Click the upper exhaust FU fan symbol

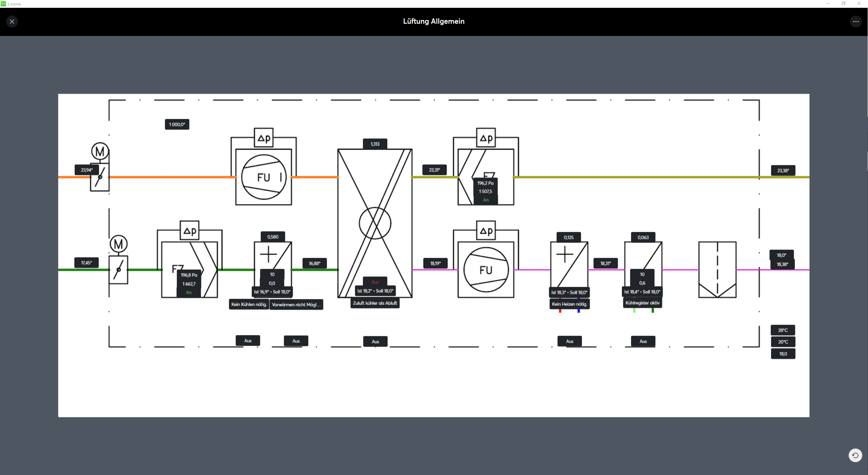click(x=264, y=177)
